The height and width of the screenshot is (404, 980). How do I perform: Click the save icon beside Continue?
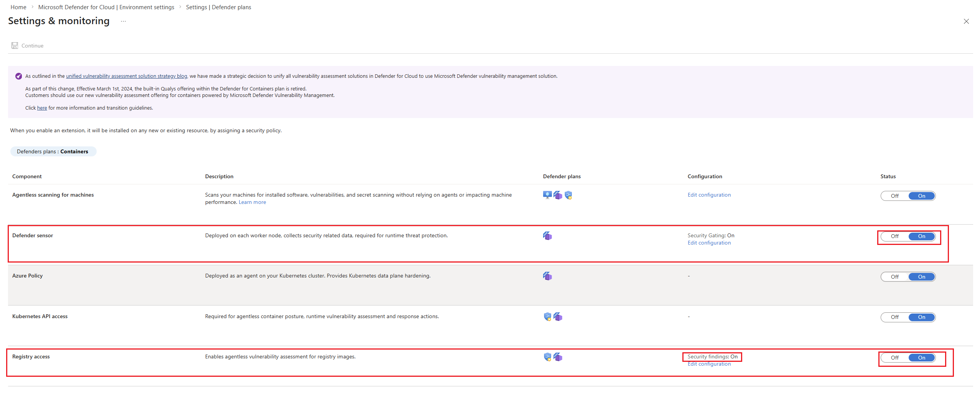coord(15,46)
